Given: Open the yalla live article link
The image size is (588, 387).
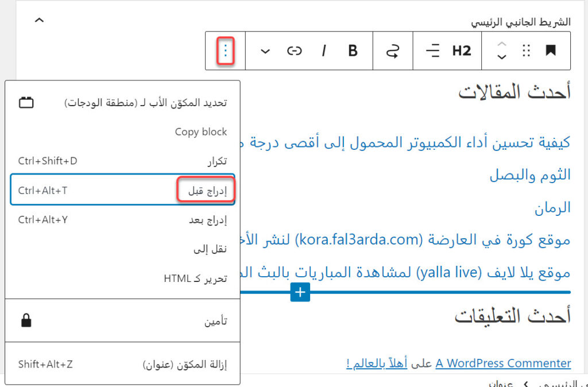Looking at the screenshot, I should pos(405,273).
